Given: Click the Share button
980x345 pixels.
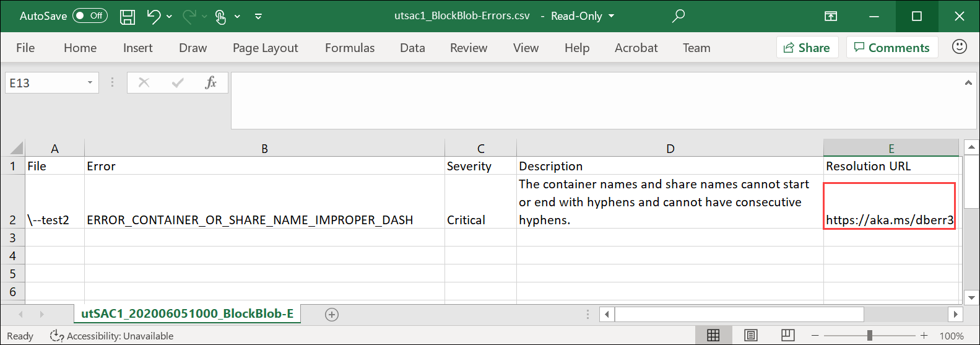Looking at the screenshot, I should point(807,48).
